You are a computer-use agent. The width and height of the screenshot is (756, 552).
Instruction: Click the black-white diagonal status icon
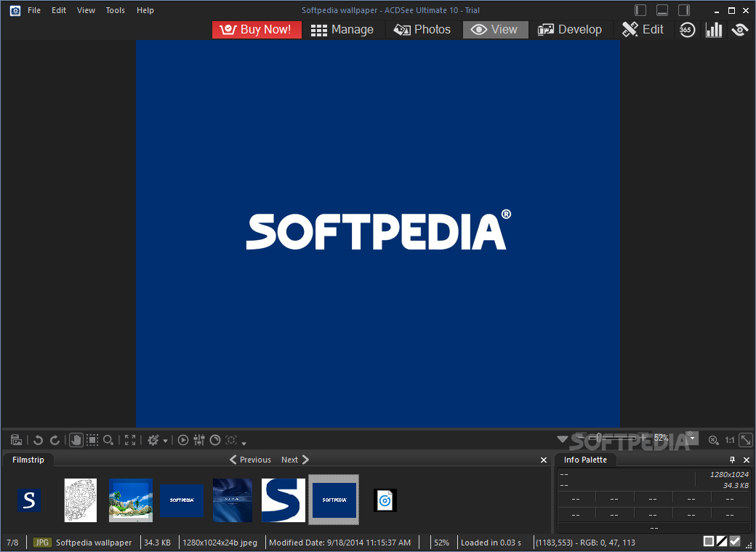(x=722, y=541)
